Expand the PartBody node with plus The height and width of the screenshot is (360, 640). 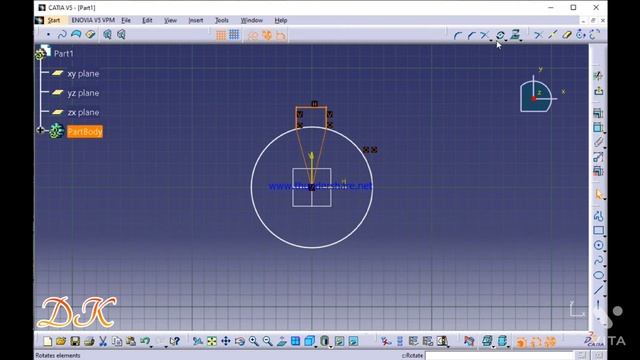click(x=40, y=130)
